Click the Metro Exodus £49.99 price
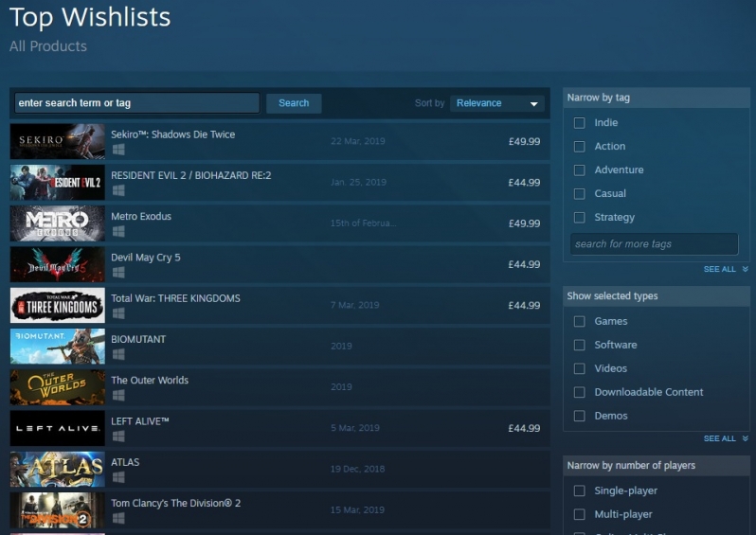 pos(524,223)
